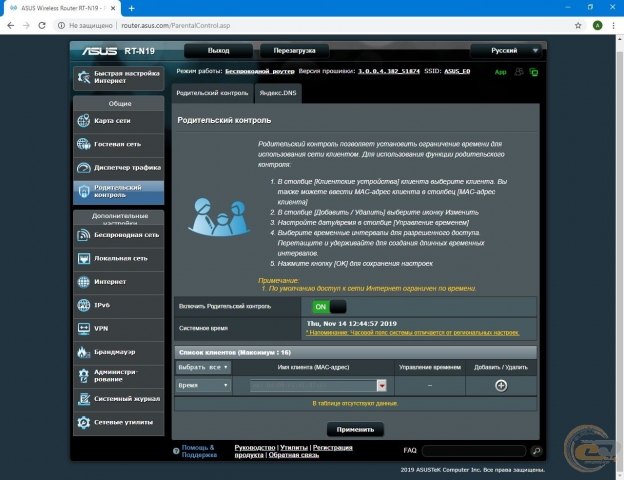Viewport: 624px width, 480px height.
Task: Click the green network status icon
Action: [534, 72]
